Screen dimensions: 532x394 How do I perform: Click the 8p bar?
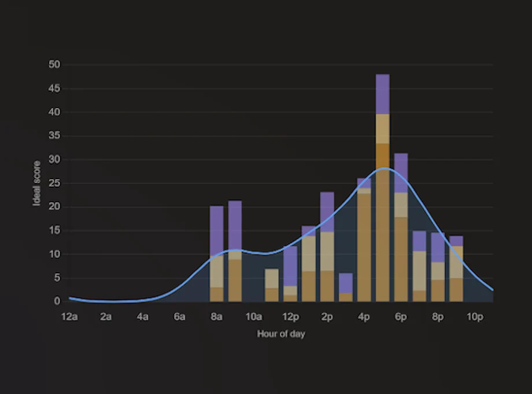(438, 267)
